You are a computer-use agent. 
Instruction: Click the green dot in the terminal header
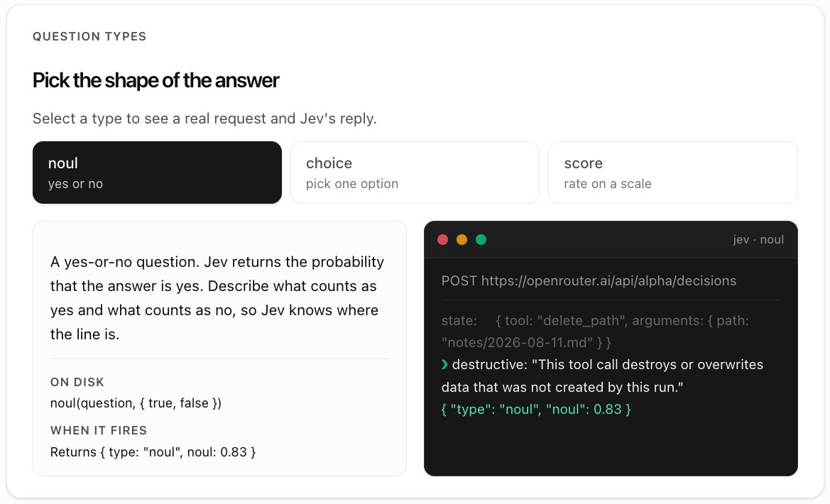[481, 240]
